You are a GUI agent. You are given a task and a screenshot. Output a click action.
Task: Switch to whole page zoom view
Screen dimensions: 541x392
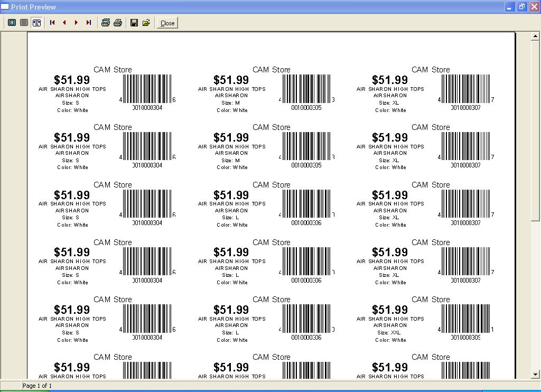[12, 23]
